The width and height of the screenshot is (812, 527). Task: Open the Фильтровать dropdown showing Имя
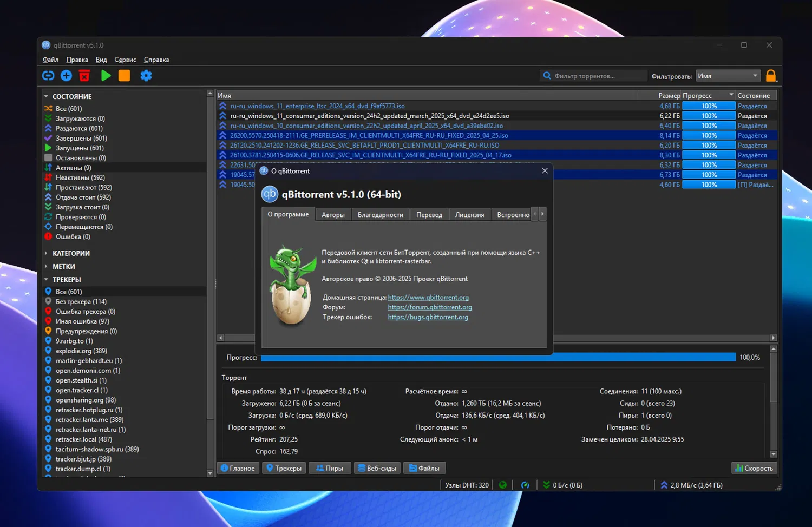[x=728, y=76]
